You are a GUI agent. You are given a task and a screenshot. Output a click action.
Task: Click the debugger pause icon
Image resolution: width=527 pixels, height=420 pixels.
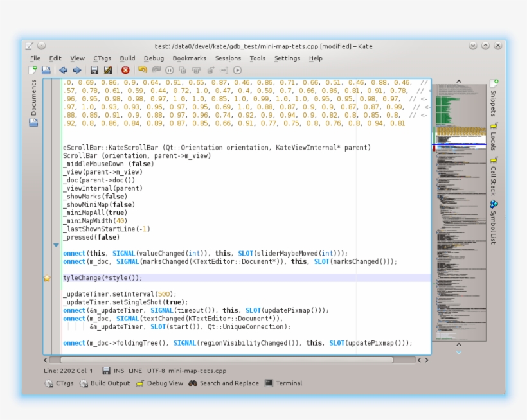[x=170, y=70]
